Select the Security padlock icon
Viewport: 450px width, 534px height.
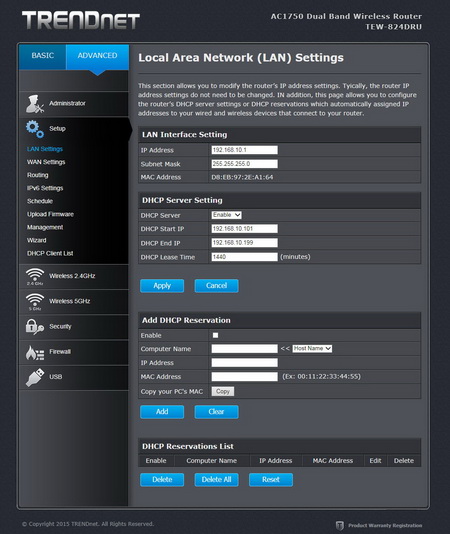[35, 327]
